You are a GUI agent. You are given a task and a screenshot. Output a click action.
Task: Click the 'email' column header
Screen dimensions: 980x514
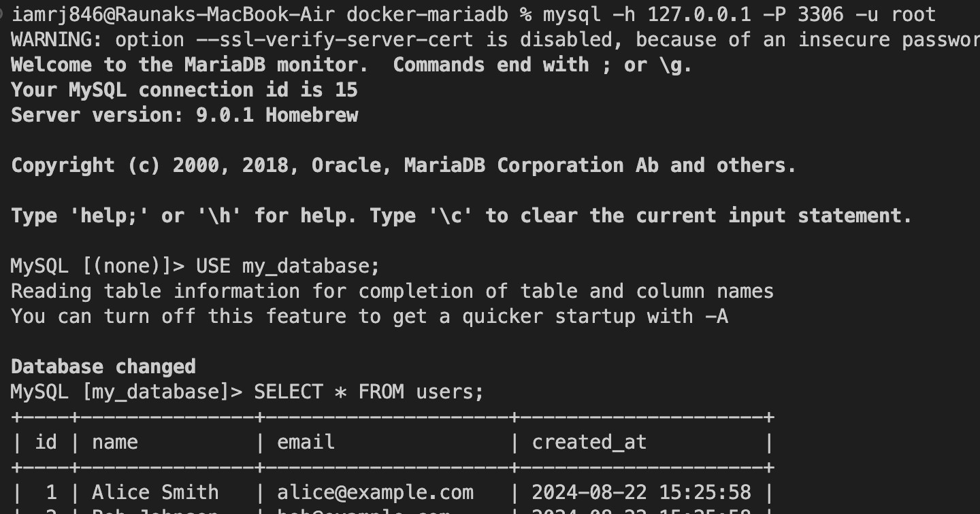[x=306, y=443]
